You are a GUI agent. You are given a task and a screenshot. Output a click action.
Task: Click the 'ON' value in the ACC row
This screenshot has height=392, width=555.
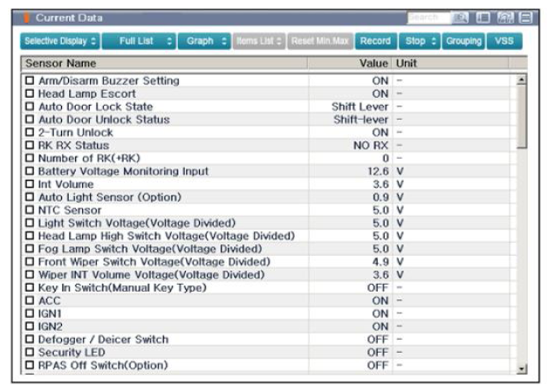click(x=380, y=300)
